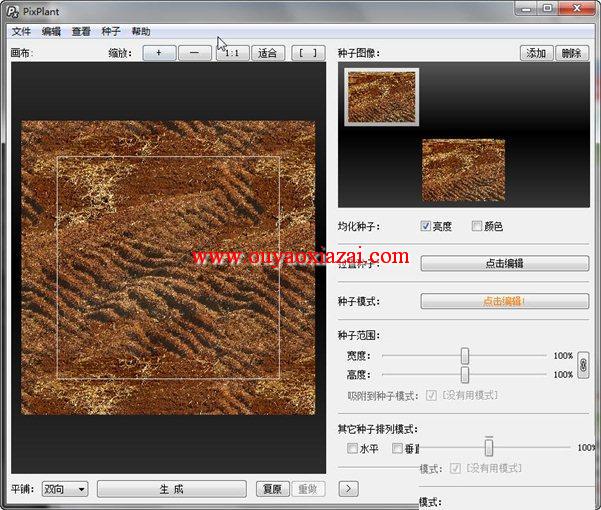Click the 复原 undo button

click(273, 489)
